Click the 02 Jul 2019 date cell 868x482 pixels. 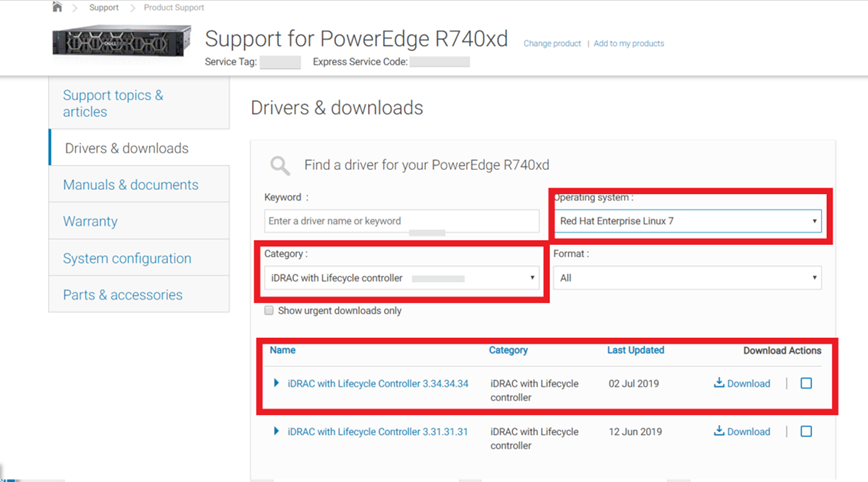point(634,383)
